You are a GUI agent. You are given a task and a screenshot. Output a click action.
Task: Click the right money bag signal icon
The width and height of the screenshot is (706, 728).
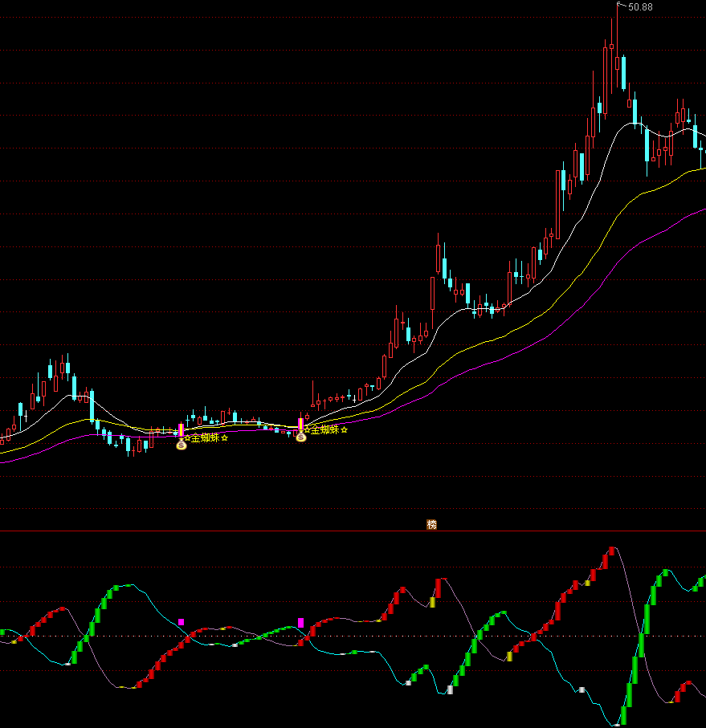click(301, 437)
